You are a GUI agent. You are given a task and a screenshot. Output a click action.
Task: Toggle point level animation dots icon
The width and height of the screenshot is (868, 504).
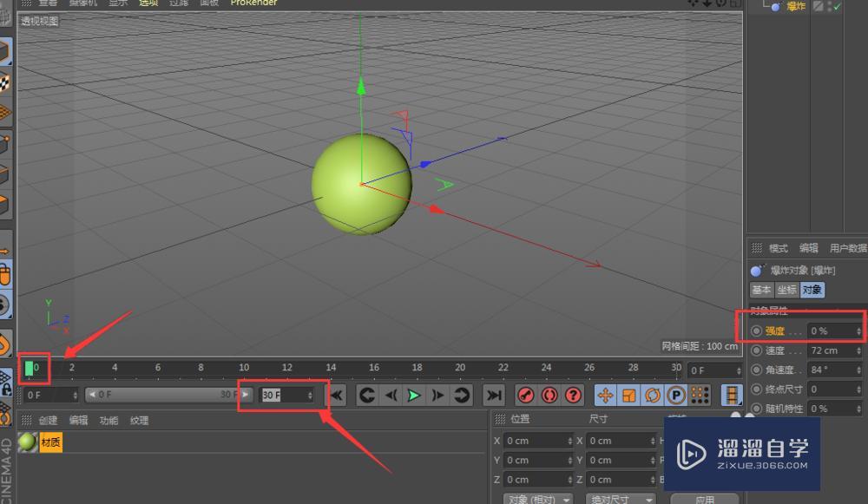700,395
